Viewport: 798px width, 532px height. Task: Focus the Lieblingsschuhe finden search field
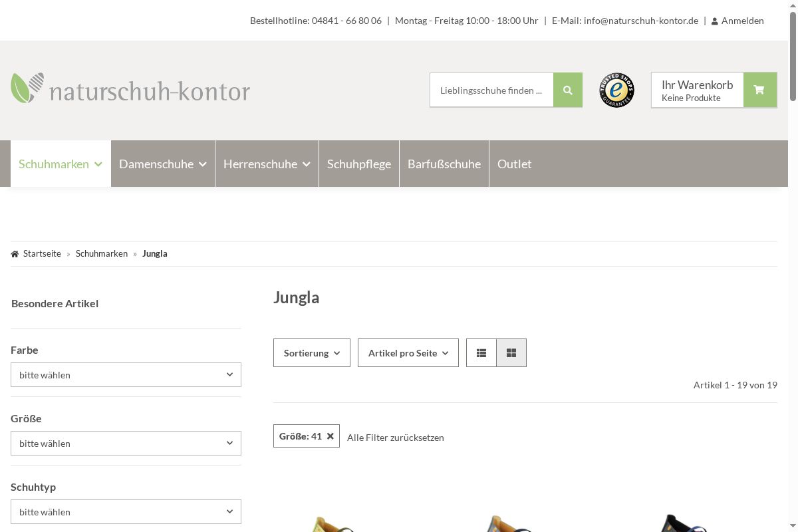click(x=491, y=90)
